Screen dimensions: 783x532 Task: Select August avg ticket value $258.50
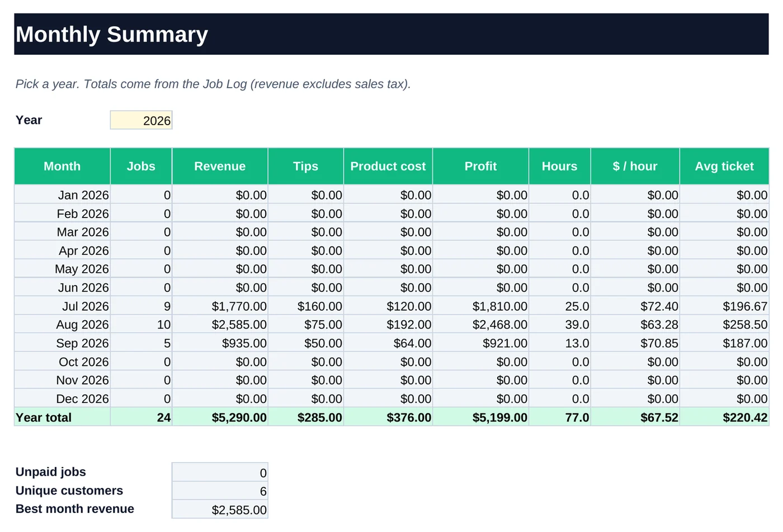coord(724,325)
